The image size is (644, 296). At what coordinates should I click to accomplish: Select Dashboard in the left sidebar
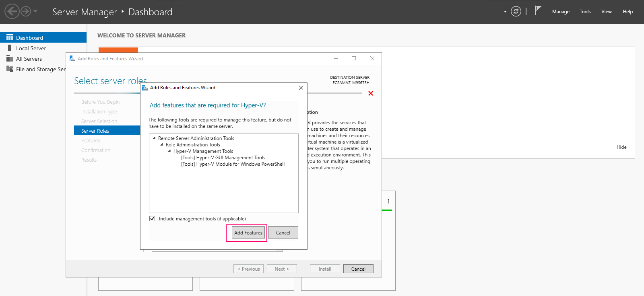coord(43,37)
